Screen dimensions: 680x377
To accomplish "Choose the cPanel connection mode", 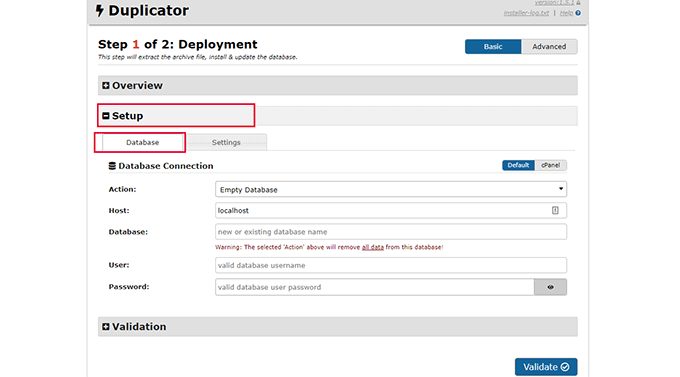I will coord(550,165).
